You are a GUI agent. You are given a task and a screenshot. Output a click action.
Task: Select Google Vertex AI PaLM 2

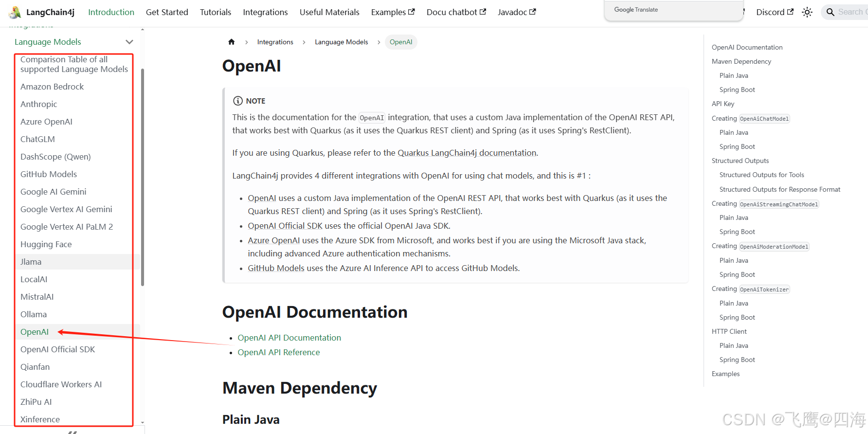click(x=67, y=227)
